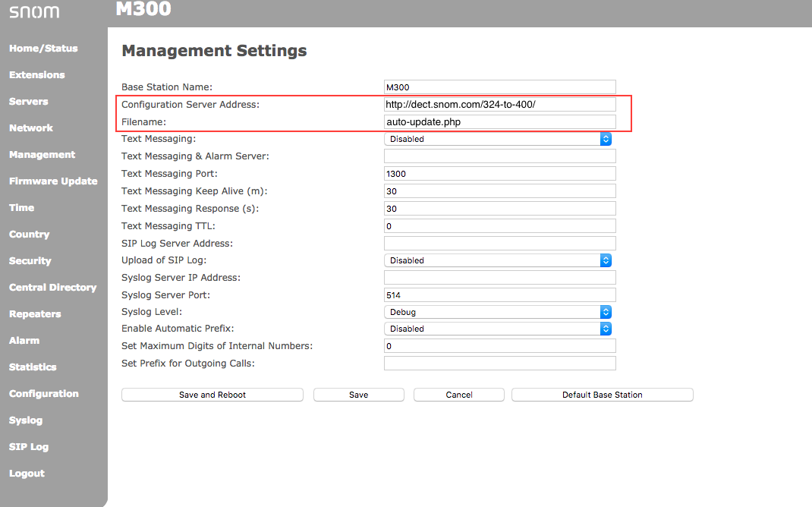This screenshot has height=507, width=812.
Task: View SIP Log page
Action: coord(29,446)
